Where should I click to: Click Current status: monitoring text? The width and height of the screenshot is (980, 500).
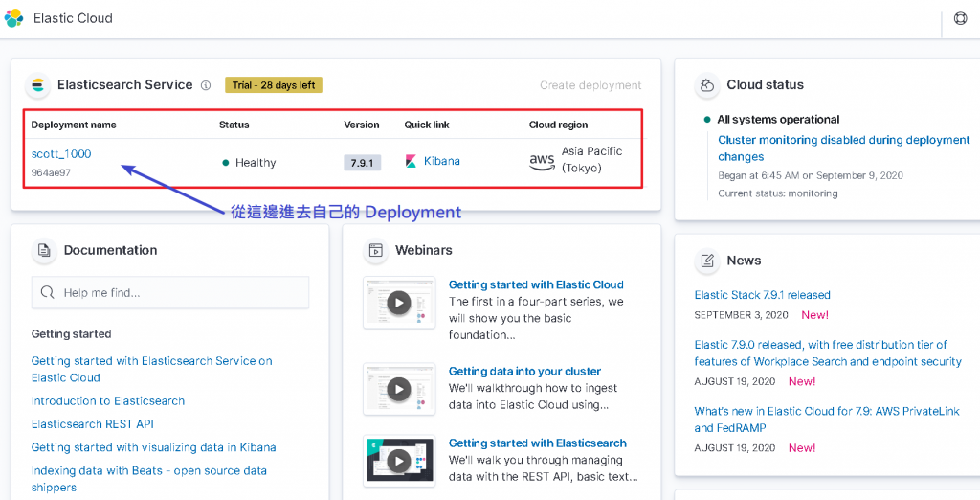[778, 193]
